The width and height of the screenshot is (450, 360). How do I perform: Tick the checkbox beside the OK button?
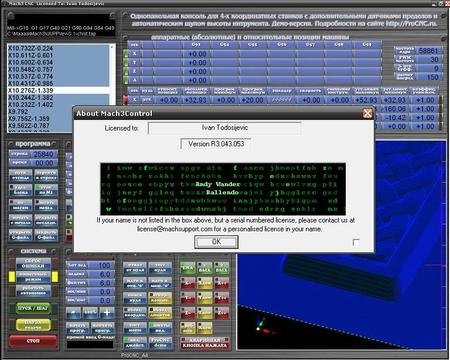coord(356,242)
